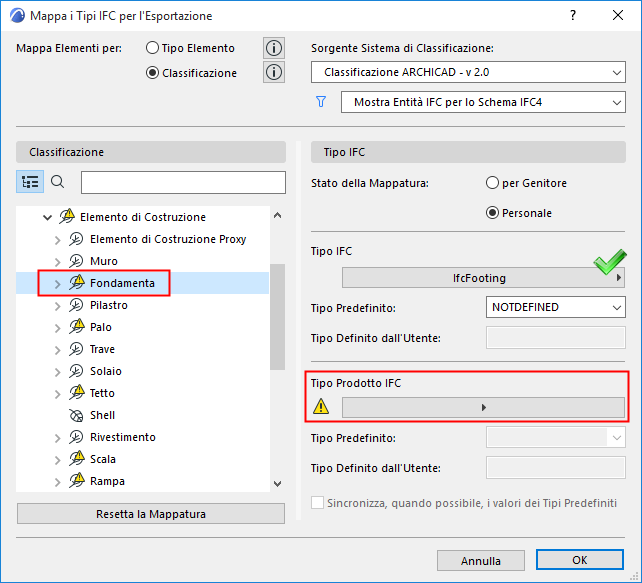The height and width of the screenshot is (583, 642).
Task: Toggle the tree view mode icon
Action: point(30,182)
